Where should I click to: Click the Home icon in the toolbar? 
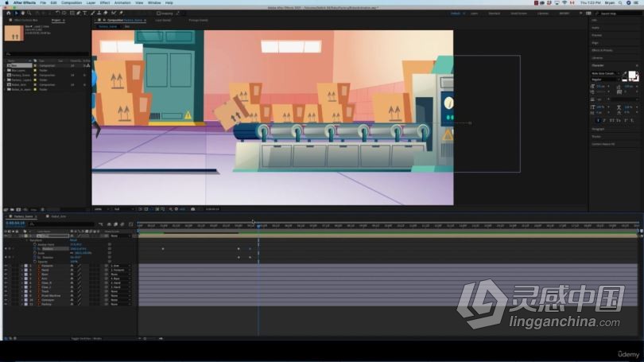[x=8, y=14]
